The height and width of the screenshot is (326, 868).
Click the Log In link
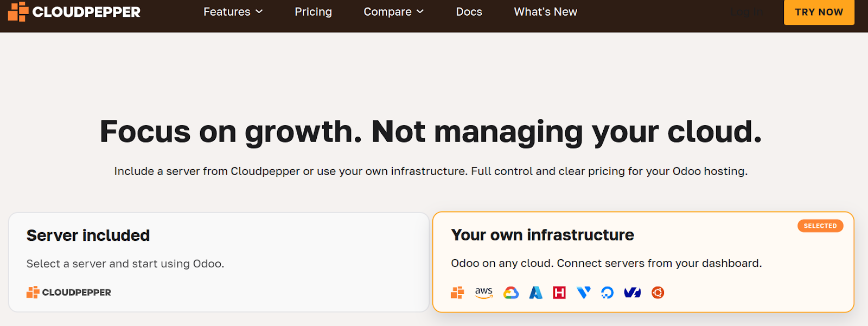[746, 12]
